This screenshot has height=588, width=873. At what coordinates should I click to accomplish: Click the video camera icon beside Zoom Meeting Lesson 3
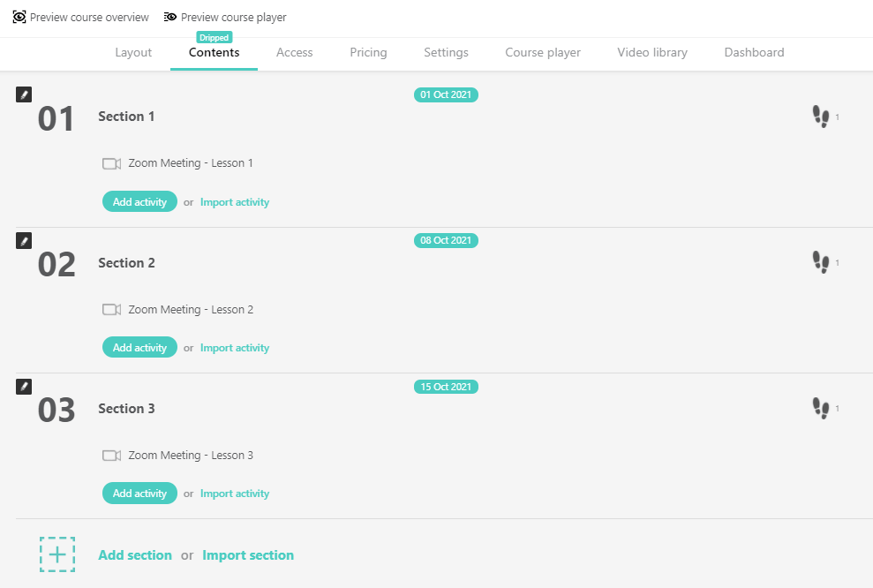[x=111, y=455]
